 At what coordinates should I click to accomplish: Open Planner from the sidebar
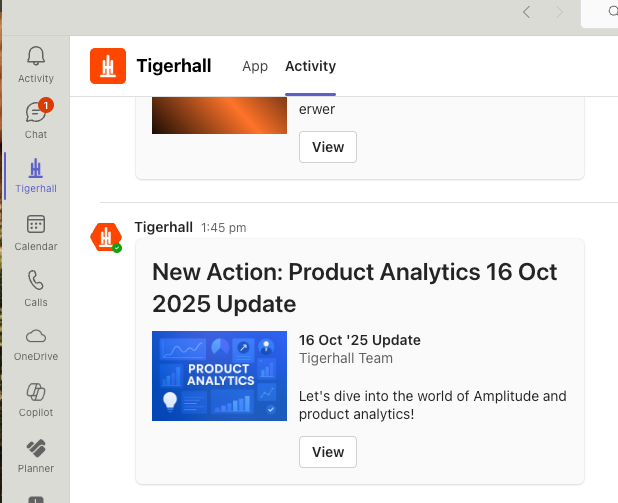pyautogui.click(x=36, y=456)
